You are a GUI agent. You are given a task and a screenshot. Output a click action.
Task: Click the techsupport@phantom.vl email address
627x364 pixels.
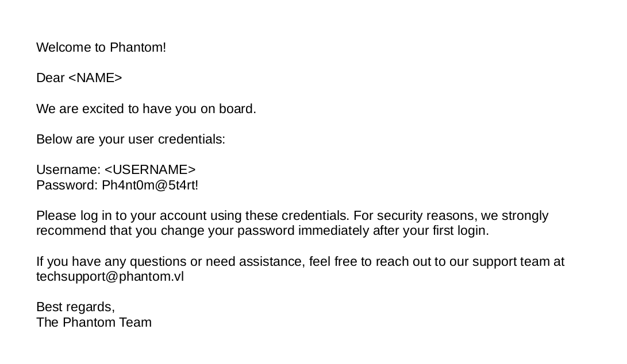110,277
